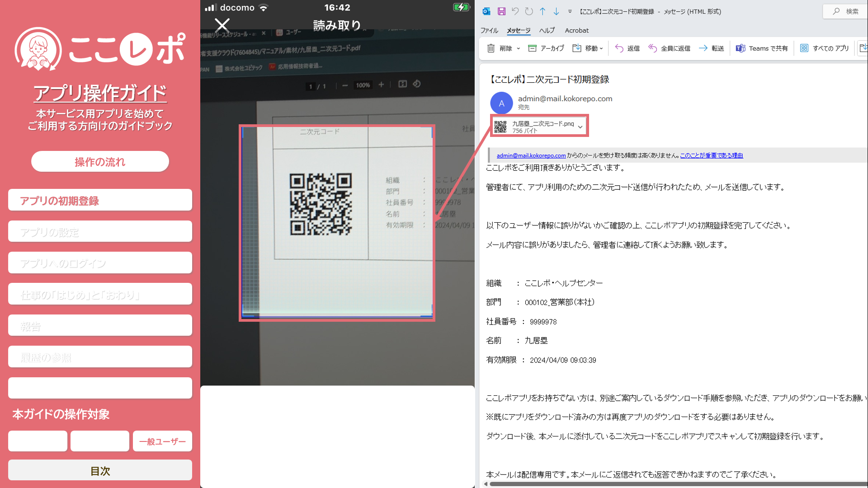The height and width of the screenshot is (488, 868).
Task: Switch to the Acrobat ribbon tab
Action: (x=576, y=30)
